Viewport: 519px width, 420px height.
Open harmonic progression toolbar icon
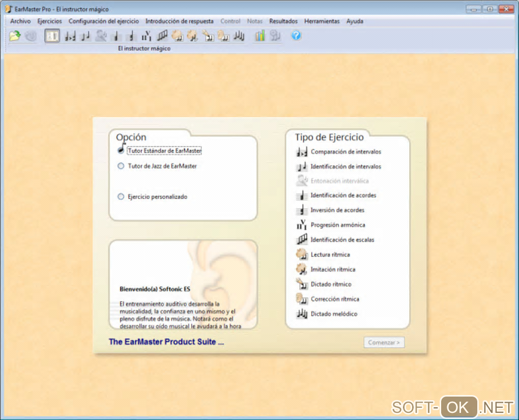click(147, 36)
